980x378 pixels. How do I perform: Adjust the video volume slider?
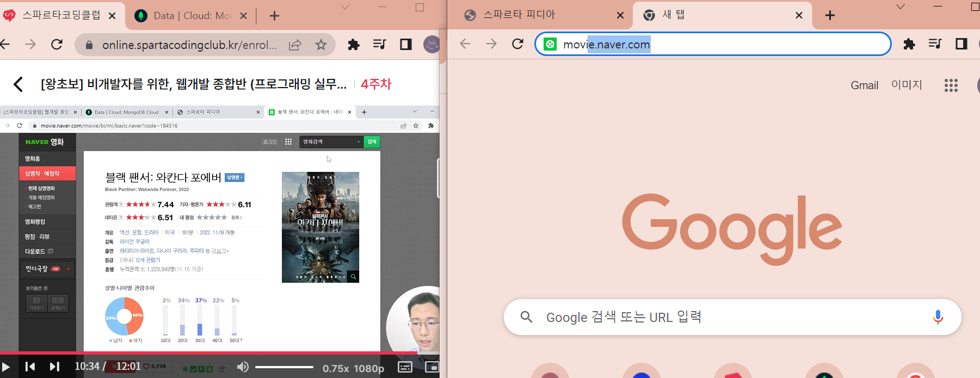284,367
